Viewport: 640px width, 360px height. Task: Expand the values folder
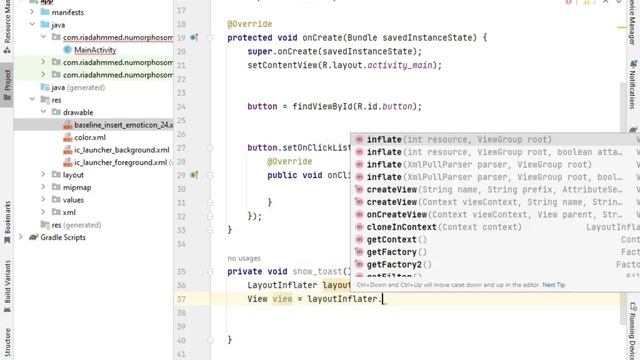click(x=43, y=200)
